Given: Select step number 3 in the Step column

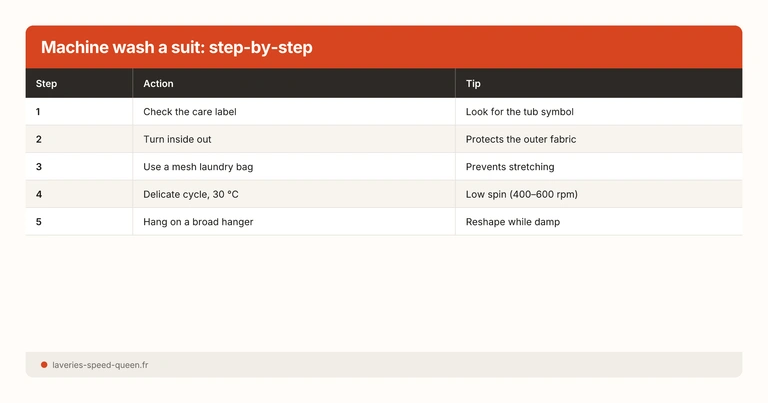Looking at the screenshot, I should [39, 167].
